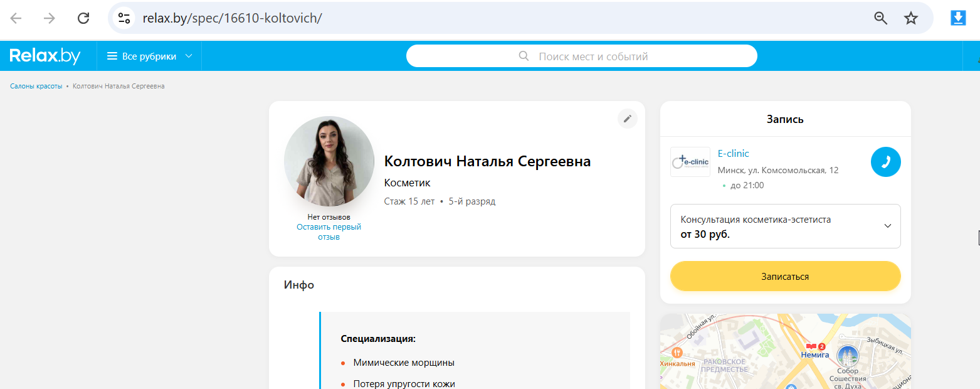Reload the page with the refresh icon
The height and width of the screenshot is (389, 980).
(x=83, y=18)
